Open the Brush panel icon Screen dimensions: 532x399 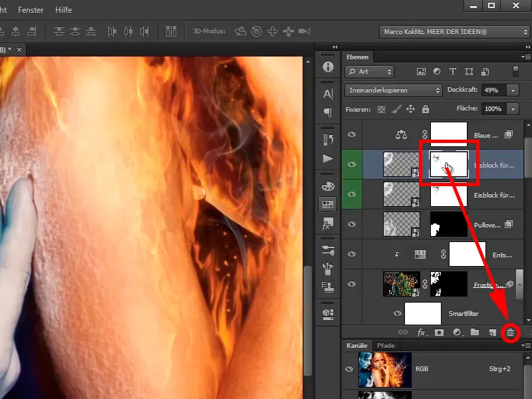click(x=328, y=269)
